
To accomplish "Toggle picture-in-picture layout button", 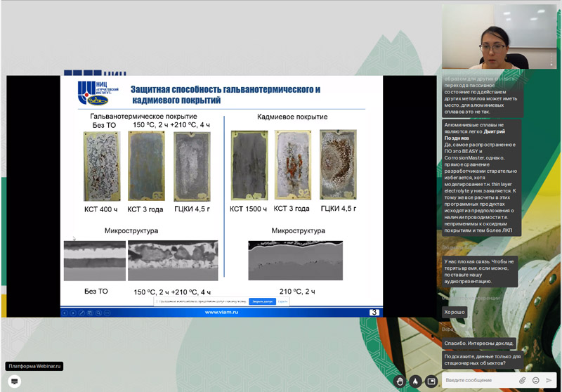I will coord(431,381).
